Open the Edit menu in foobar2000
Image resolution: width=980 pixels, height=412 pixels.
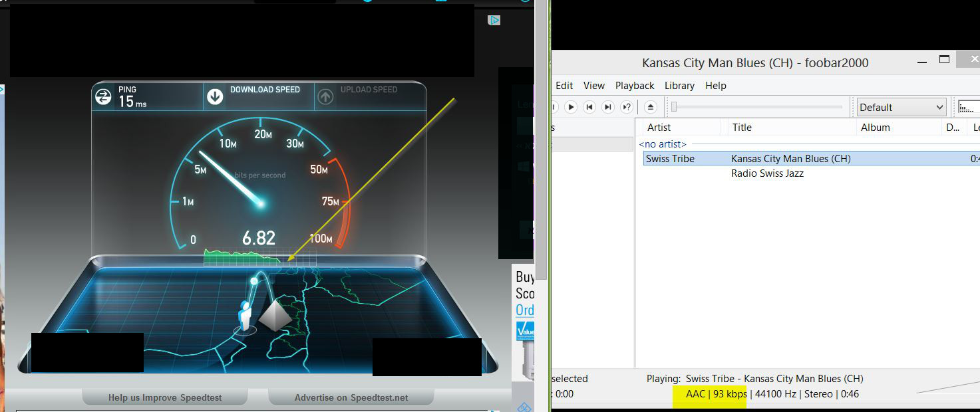tap(564, 86)
